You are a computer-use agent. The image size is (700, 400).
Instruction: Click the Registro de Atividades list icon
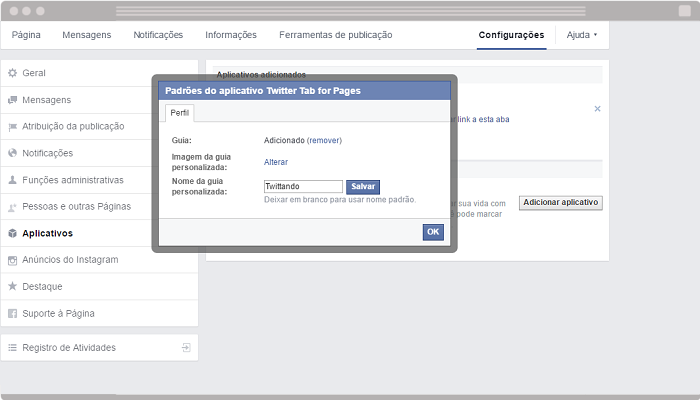tap(12, 347)
